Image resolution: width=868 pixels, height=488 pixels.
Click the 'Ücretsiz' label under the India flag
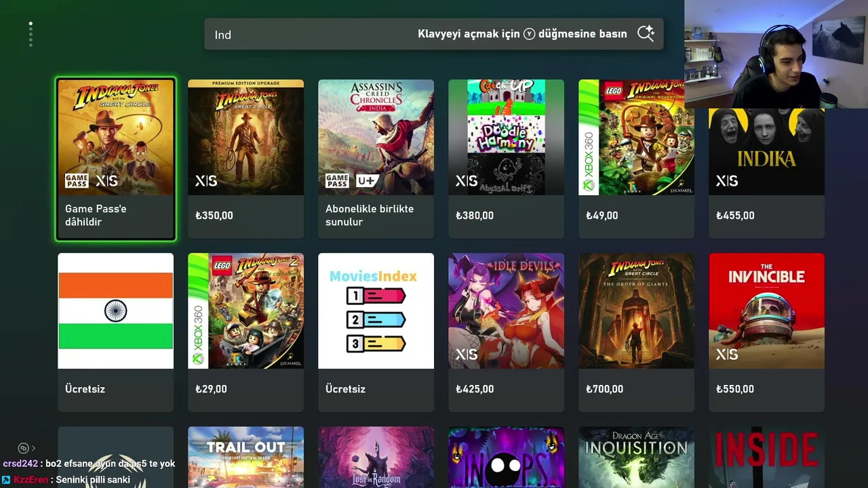(x=85, y=389)
